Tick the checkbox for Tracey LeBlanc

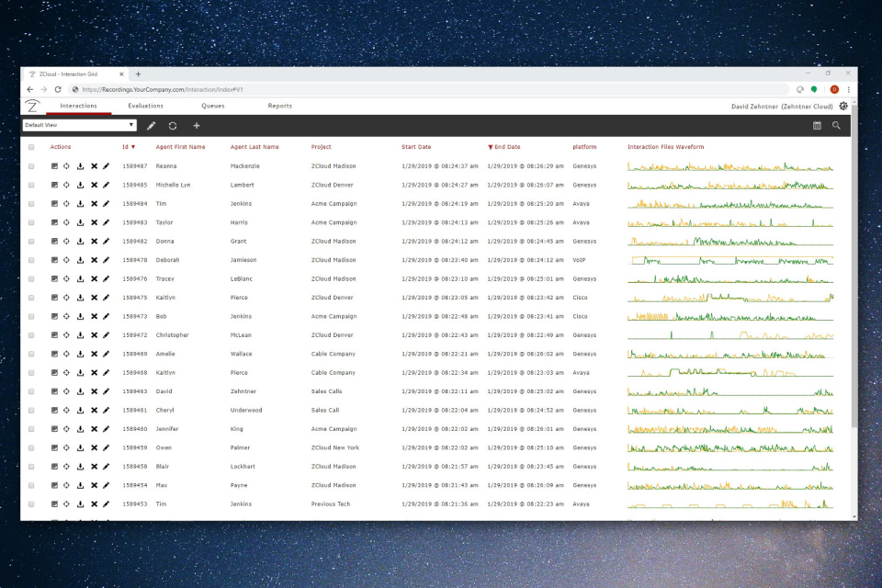pos(31,279)
